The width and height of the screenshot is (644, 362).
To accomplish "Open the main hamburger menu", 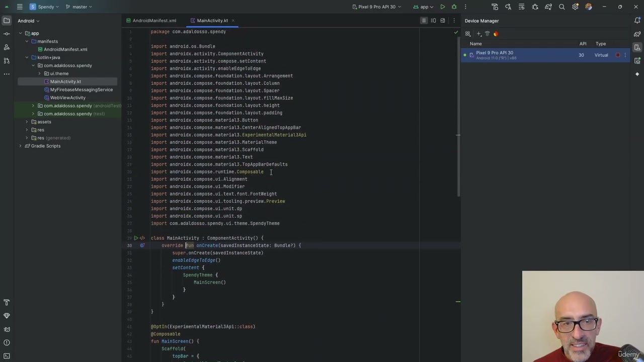I will click(19, 7).
